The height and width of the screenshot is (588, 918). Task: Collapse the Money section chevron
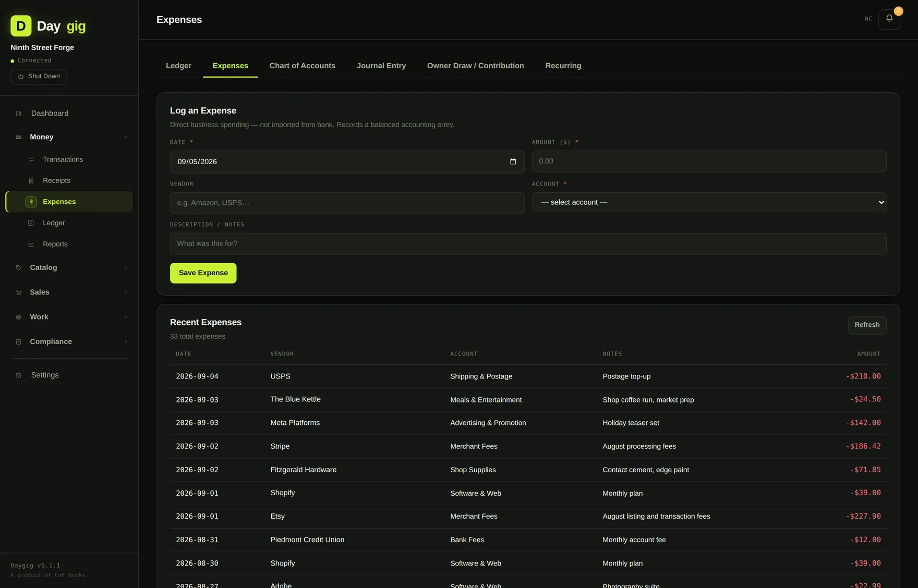pyautogui.click(x=126, y=137)
